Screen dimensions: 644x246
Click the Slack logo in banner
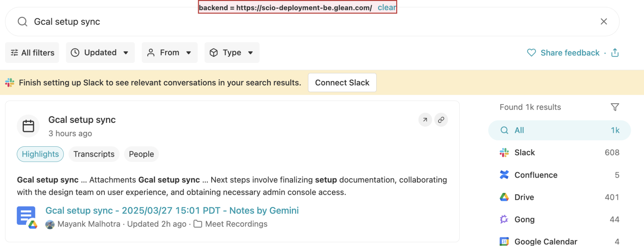pyautogui.click(x=10, y=83)
